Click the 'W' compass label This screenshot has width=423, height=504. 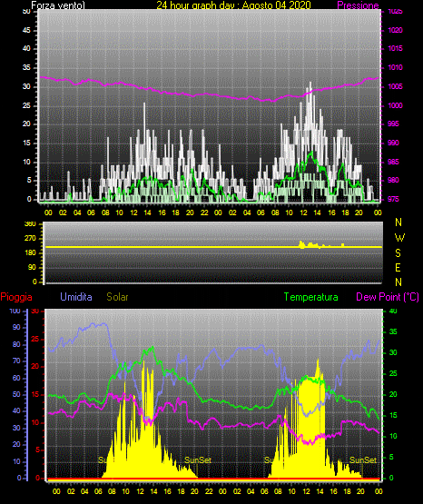(x=399, y=238)
